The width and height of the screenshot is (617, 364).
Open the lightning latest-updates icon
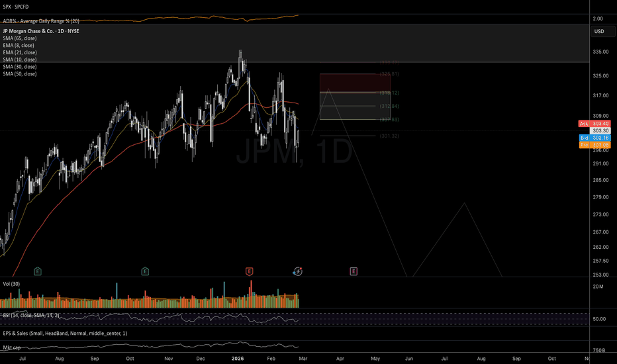[x=297, y=271]
